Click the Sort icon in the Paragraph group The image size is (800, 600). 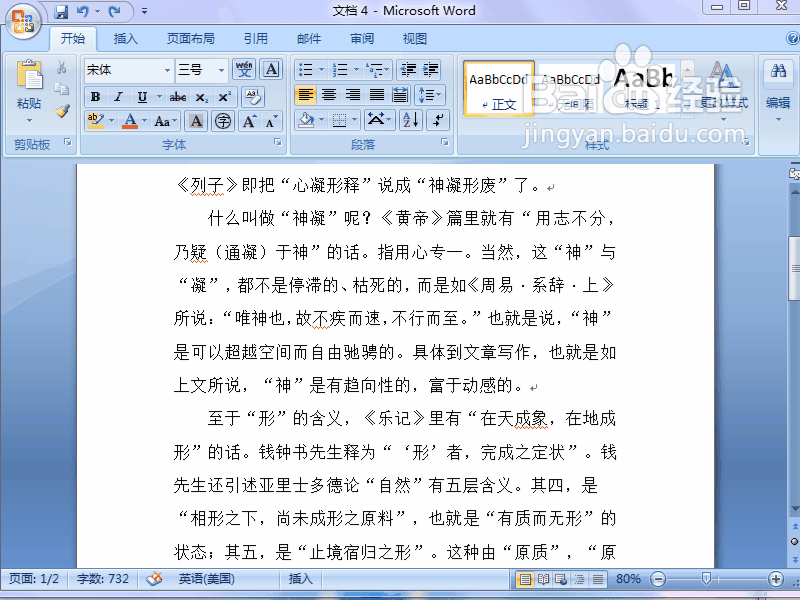(x=411, y=120)
